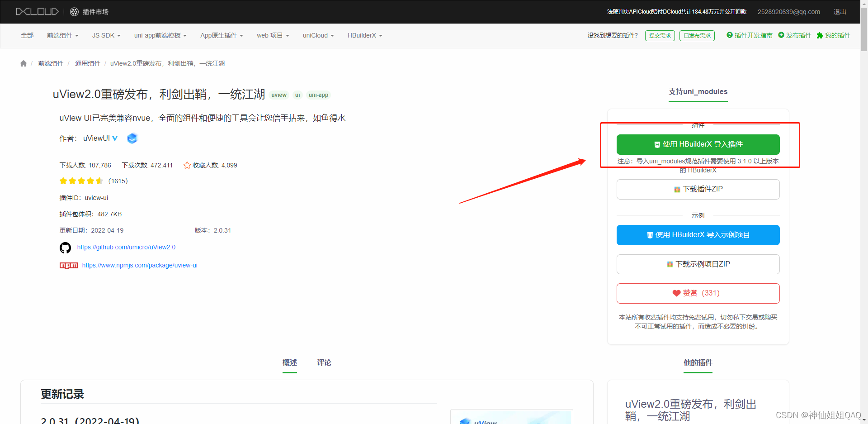Click rating count (1615)
Image resolution: width=868 pixels, height=424 pixels.
pyautogui.click(x=118, y=181)
